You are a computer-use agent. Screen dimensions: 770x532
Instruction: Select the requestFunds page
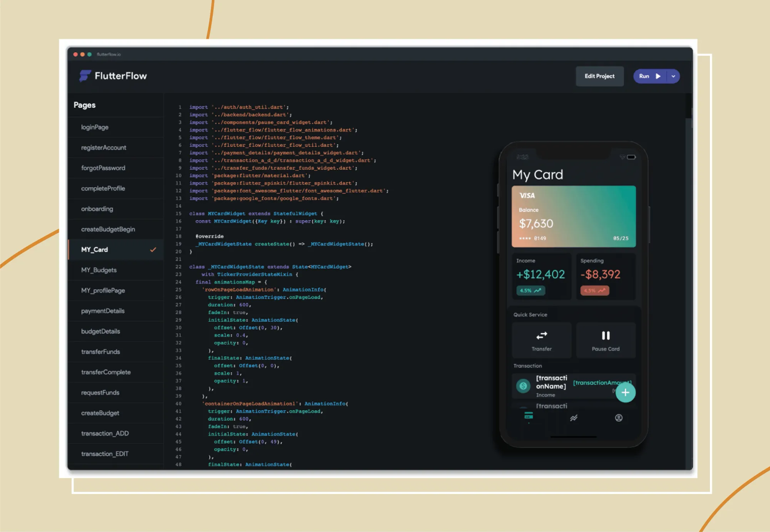pos(115,392)
